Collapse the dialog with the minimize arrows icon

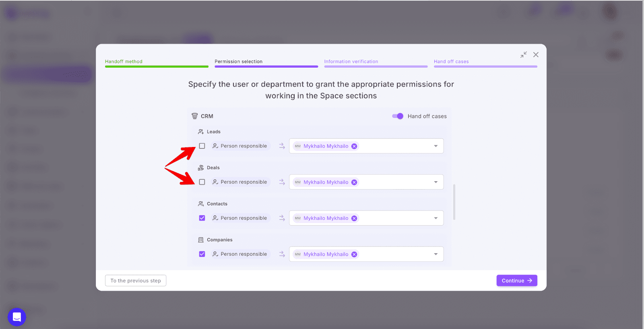point(523,55)
